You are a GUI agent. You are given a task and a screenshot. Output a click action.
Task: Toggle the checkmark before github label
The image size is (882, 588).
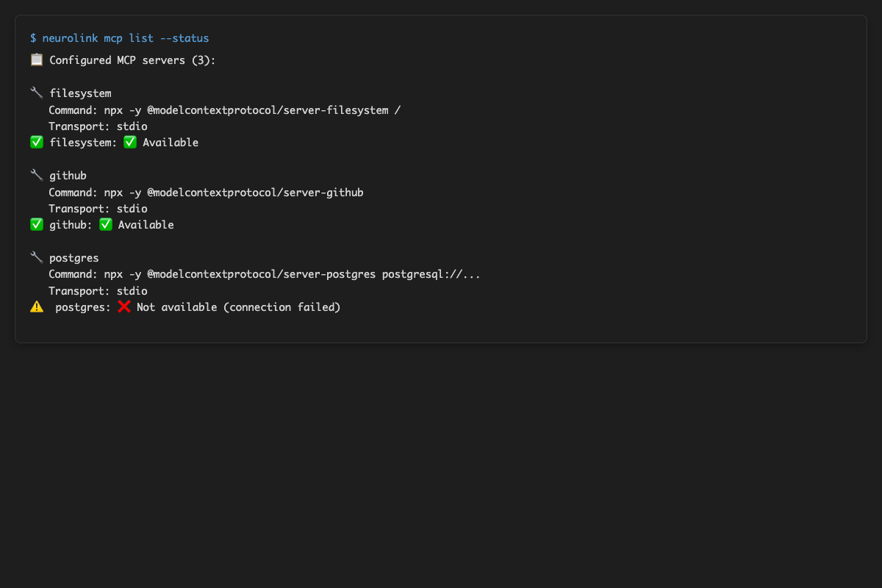[37, 223]
